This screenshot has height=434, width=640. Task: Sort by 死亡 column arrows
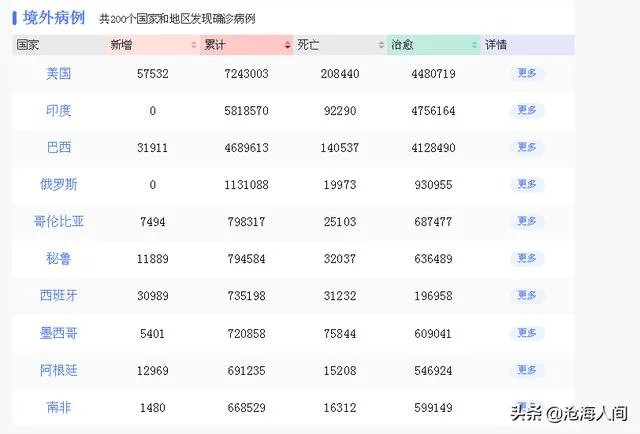coord(381,45)
